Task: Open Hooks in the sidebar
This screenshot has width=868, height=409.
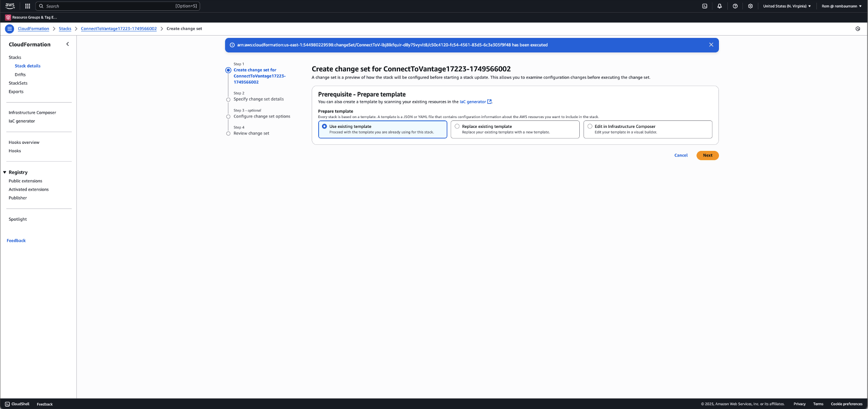Action: point(15,151)
